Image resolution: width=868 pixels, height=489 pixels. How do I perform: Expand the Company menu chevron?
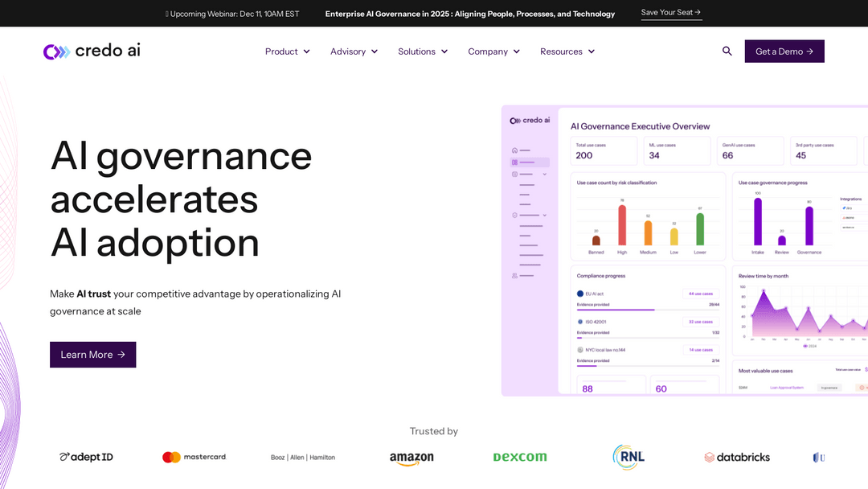(517, 51)
